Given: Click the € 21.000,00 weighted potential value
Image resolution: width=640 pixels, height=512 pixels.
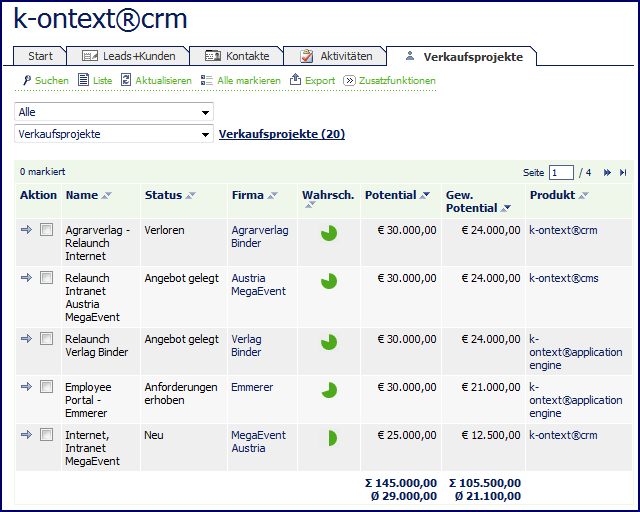Looking at the screenshot, I should pos(491,387).
